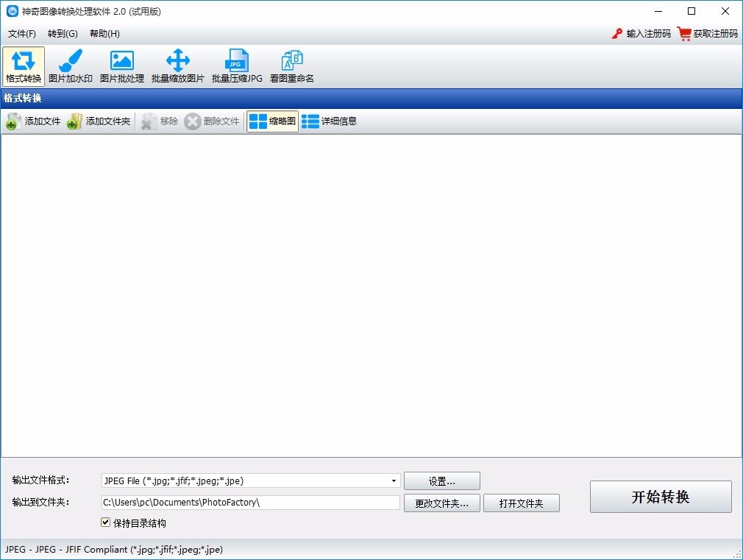This screenshot has width=743, height=560.
Task: Open the 批量缩放图片 batch resize tool
Action: pyautogui.click(x=178, y=66)
